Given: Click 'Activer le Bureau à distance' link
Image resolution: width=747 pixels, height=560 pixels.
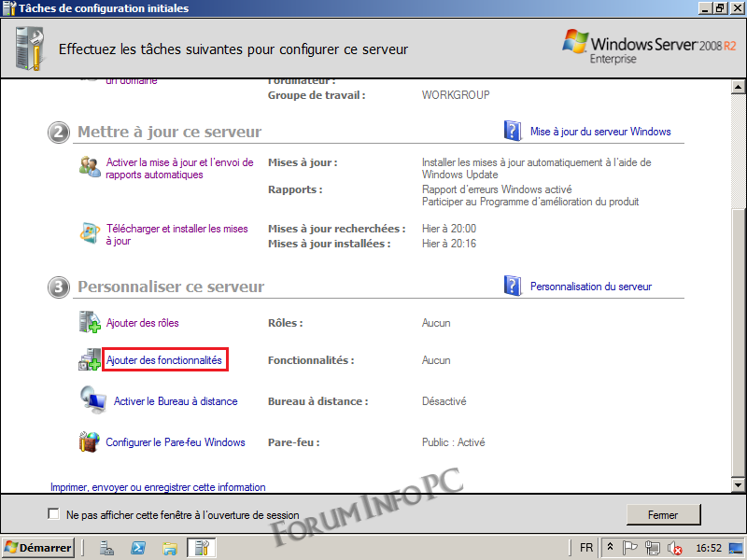Looking at the screenshot, I should (176, 401).
